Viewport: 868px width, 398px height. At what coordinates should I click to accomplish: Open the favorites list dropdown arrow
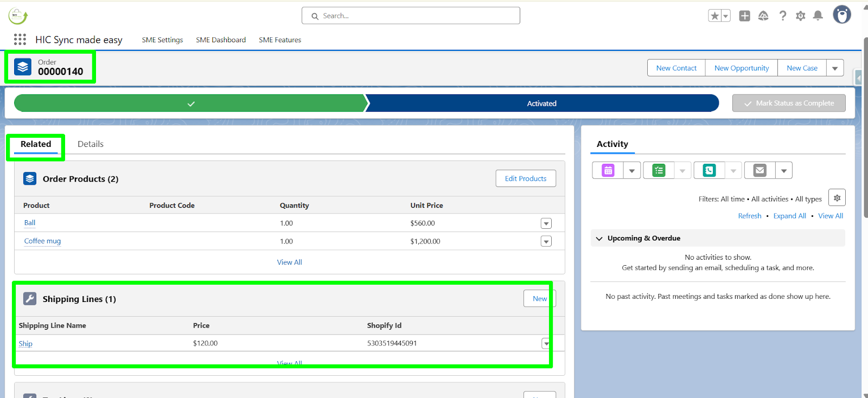coord(726,16)
